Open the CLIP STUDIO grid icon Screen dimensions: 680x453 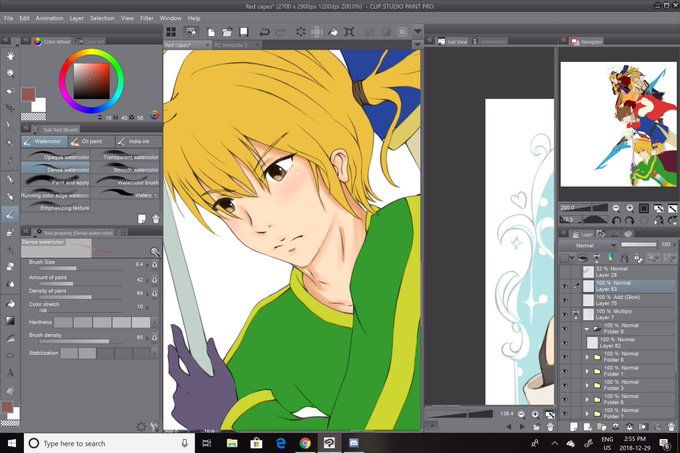point(171,32)
